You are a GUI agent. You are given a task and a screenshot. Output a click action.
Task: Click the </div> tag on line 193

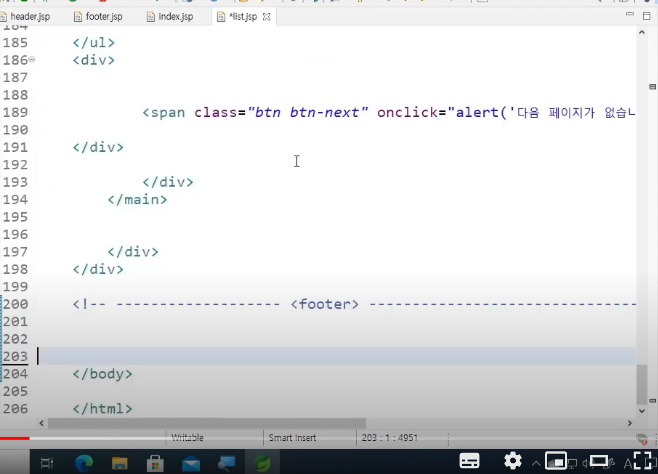coord(168,182)
